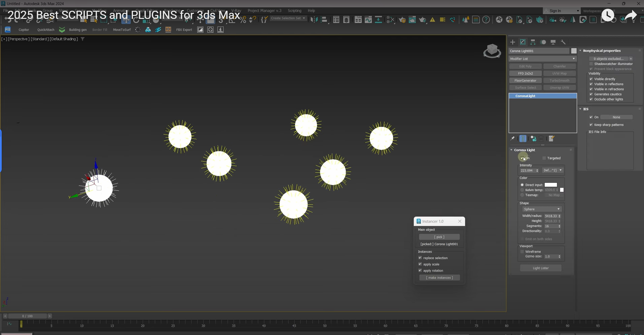The image size is (644, 335).
Task: Click the Pin Stack icon
Action: (513, 139)
